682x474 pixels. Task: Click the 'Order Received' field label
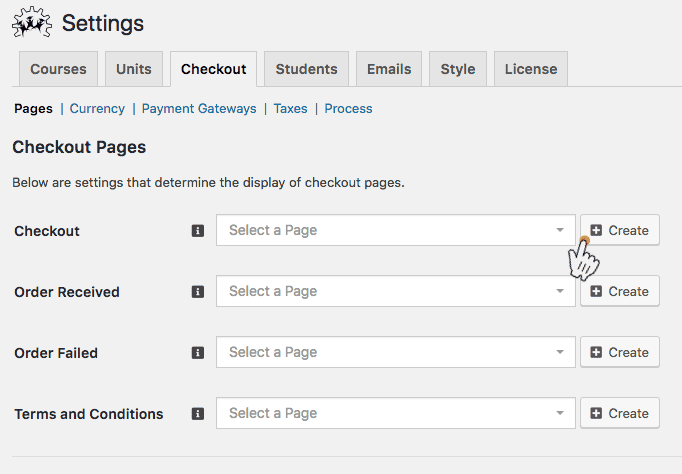pyautogui.click(x=67, y=292)
